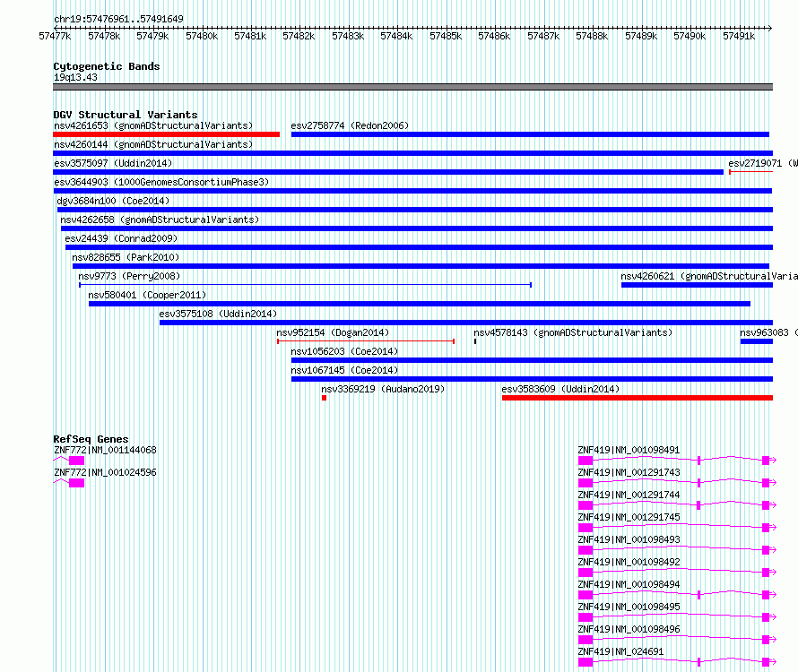
Task: Select the nsv4260621 gnomAD variant label
Action: pyautogui.click(x=709, y=276)
